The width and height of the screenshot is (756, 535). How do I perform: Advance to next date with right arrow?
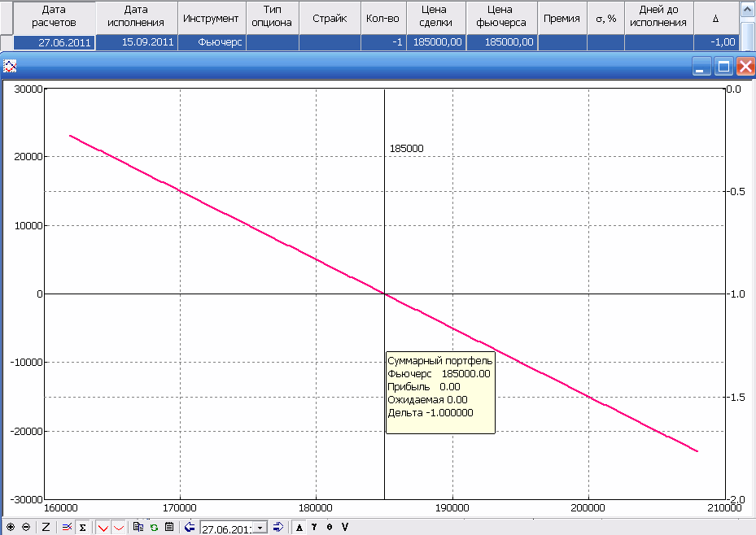pos(277,527)
